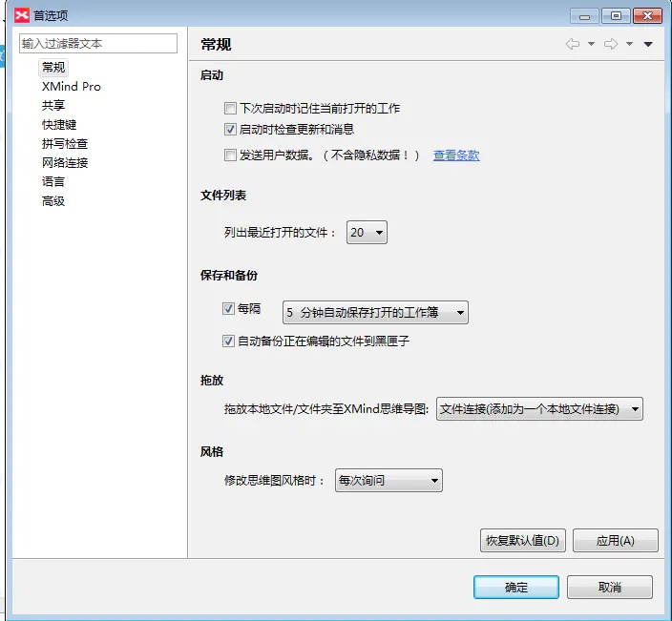Confirm with the 确定 button

(516, 588)
